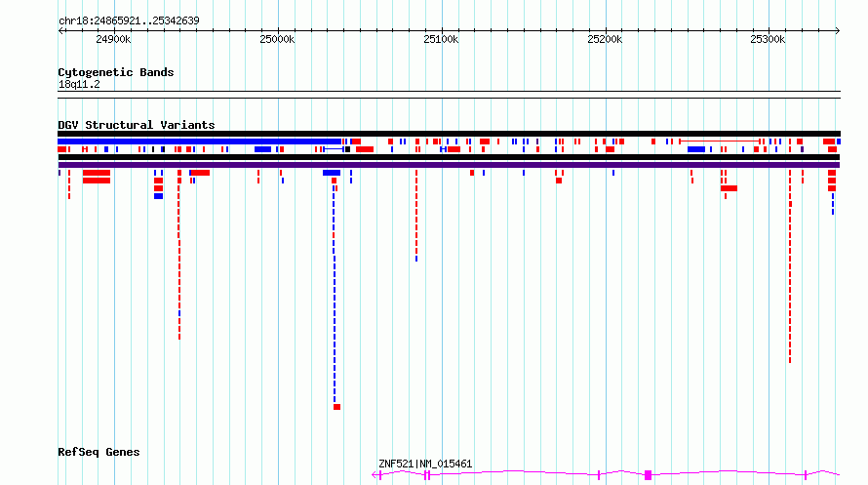Open the DGV Structural Variants track title
This screenshot has width=868, height=485.
tap(137, 125)
